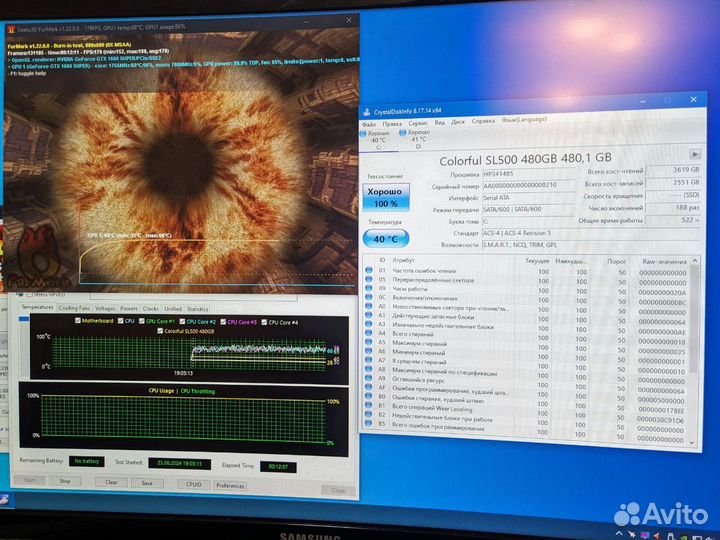Click the blue status dot for attribute 01
The height and width of the screenshot is (540, 720).
click(368, 271)
